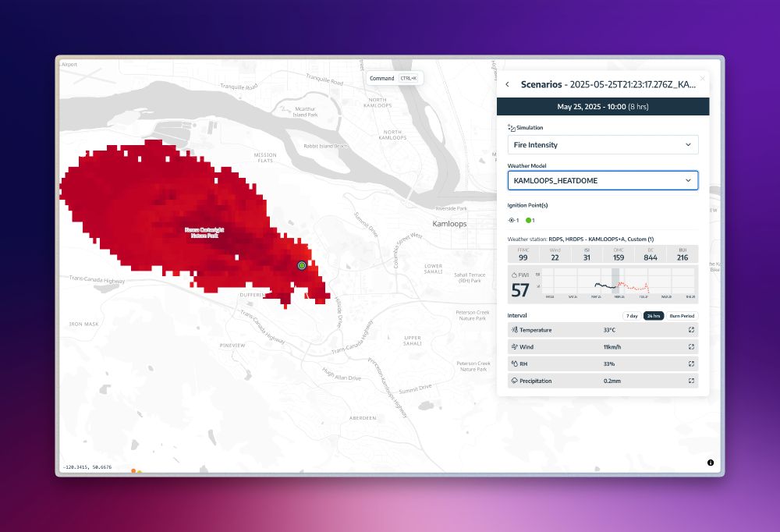Click the highlighted time band in FWI chart
The image size is (780, 532).
pyautogui.click(x=615, y=281)
